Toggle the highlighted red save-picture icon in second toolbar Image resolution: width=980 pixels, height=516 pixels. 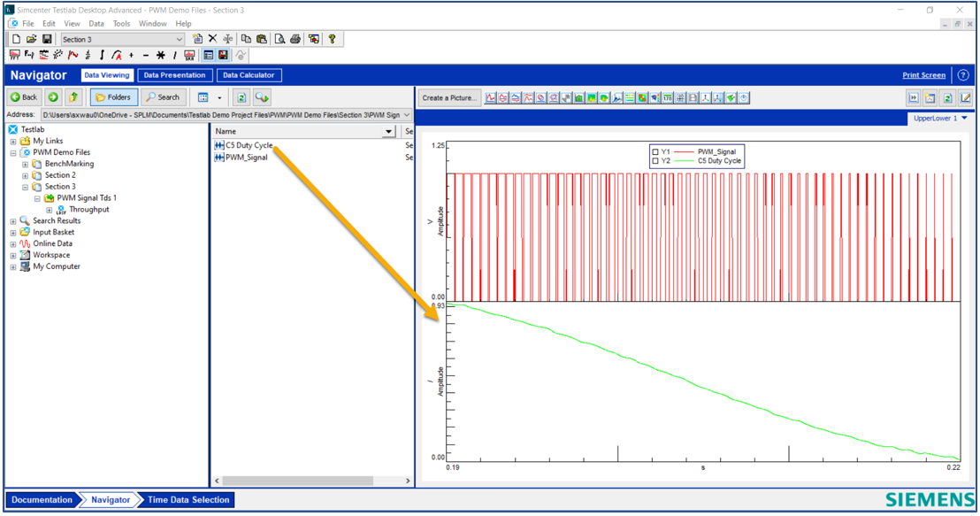[223, 55]
